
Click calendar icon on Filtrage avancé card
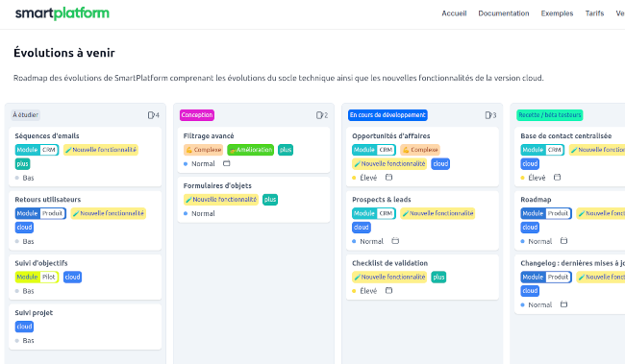point(226,163)
